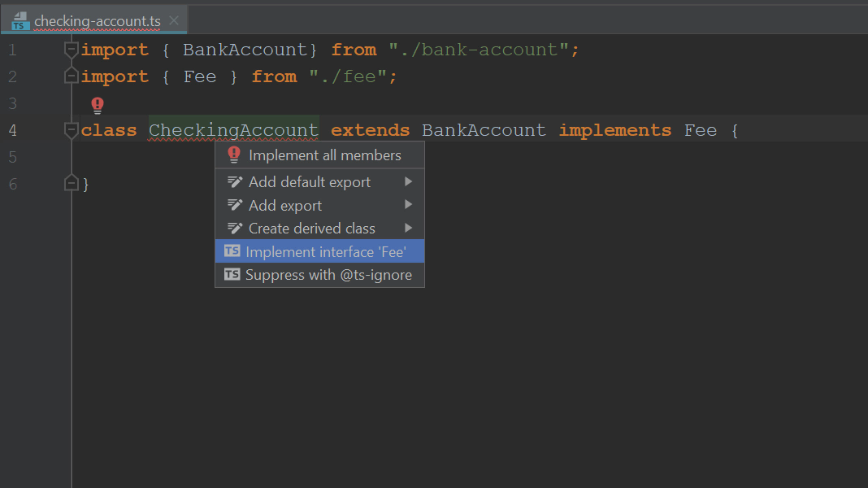Click the BankAccount superclass name on line 4
This screenshot has height=488, width=868.
point(484,130)
